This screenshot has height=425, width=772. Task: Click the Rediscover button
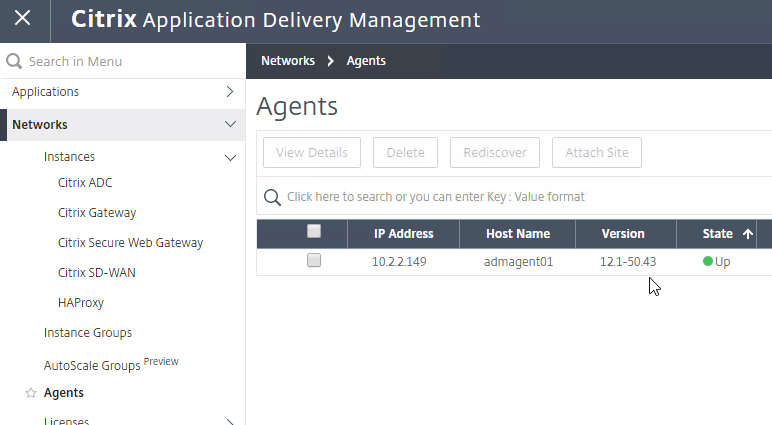[x=495, y=153]
